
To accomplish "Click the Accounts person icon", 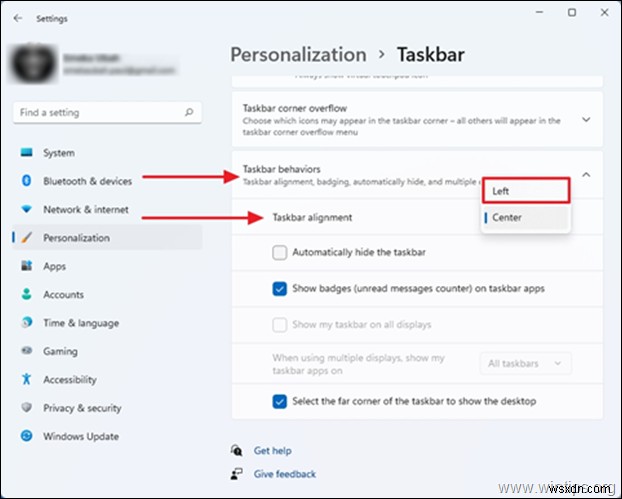I will click(x=26, y=295).
